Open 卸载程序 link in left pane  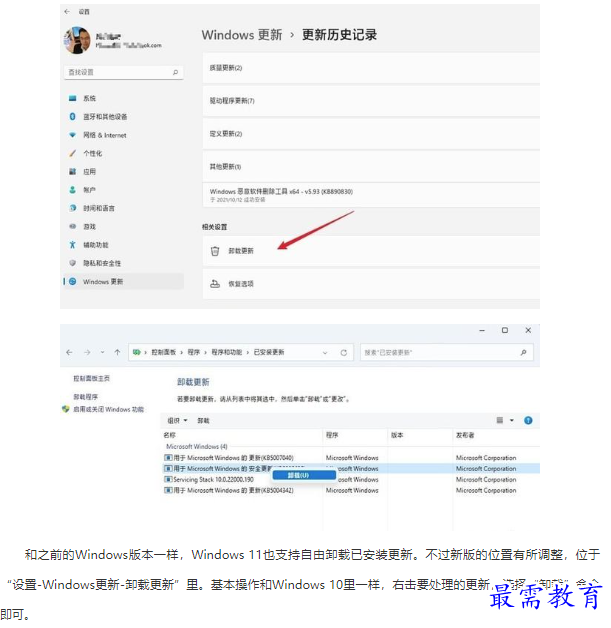[x=85, y=397]
